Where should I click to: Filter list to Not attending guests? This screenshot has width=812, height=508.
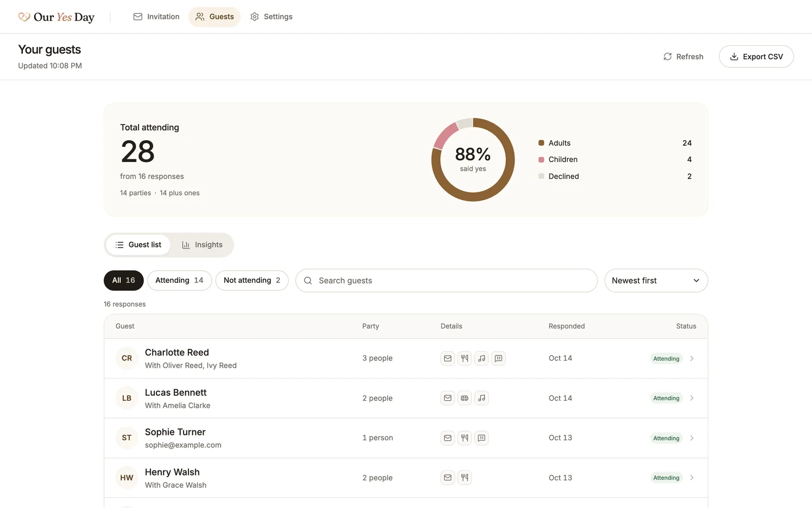(x=252, y=280)
